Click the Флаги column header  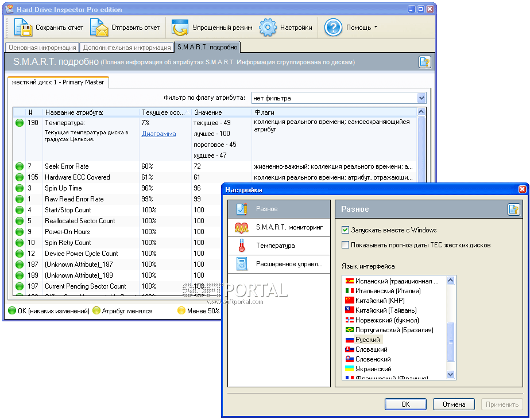335,112
